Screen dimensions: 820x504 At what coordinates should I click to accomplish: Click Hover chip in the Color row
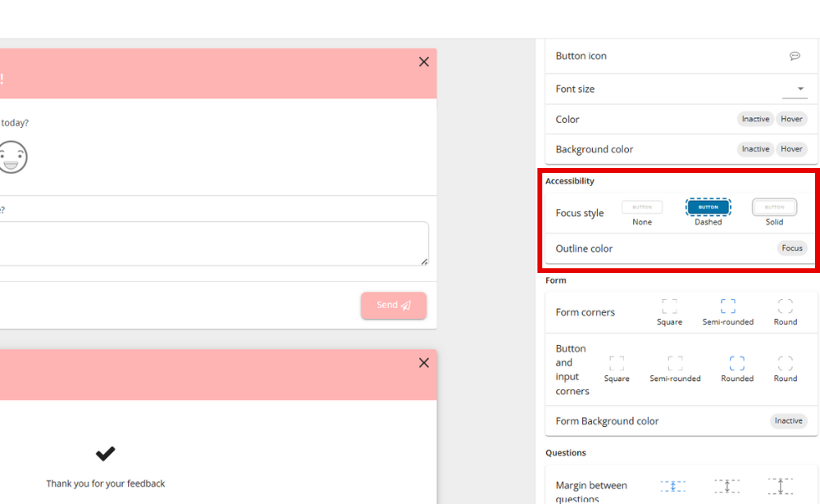click(x=791, y=119)
